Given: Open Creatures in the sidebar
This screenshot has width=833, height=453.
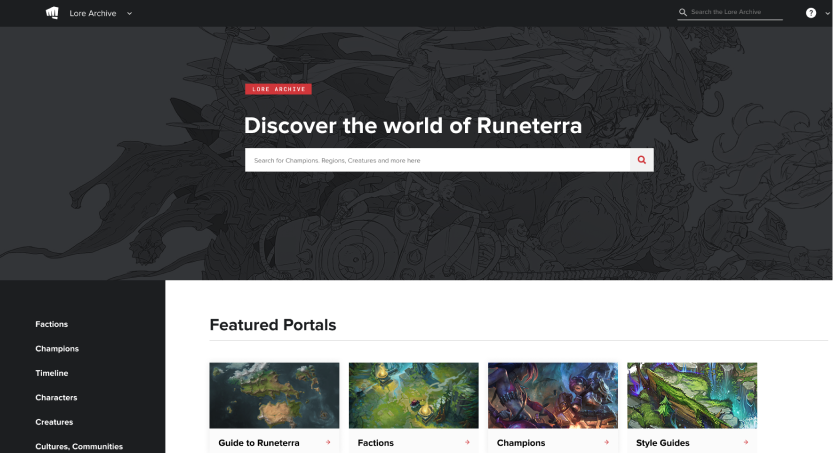Looking at the screenshot, I should (x=54, y=422).
